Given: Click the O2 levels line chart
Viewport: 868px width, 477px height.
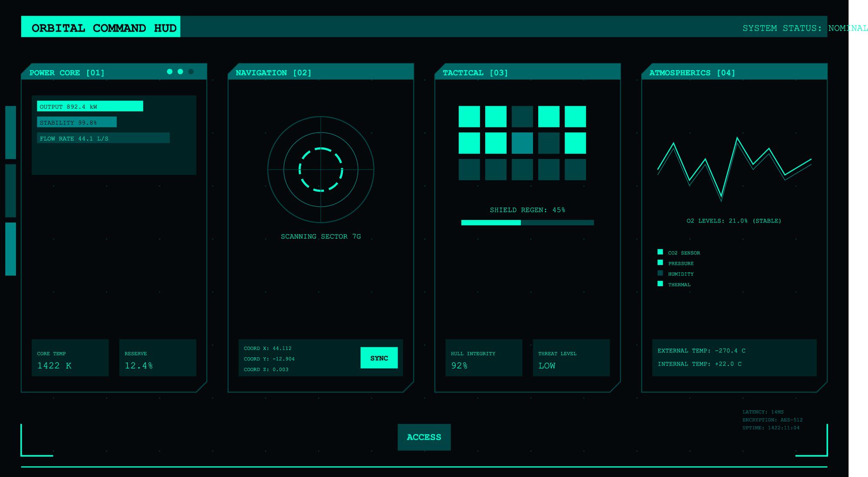Looking at the screenshot, I should pos(734,170).
